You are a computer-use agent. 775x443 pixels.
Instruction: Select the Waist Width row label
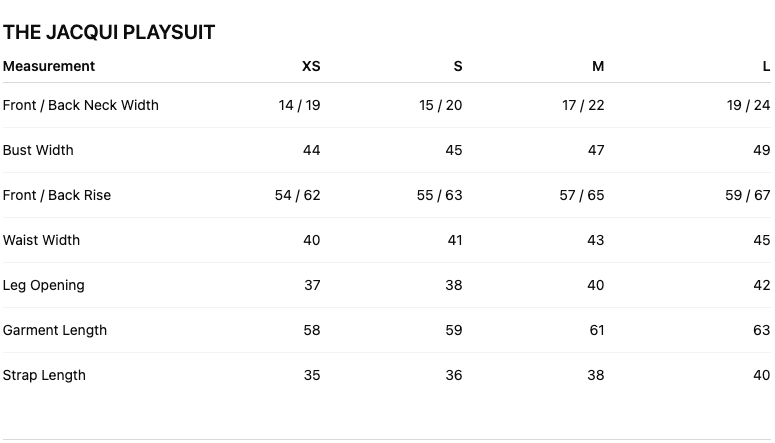[41, 240]
